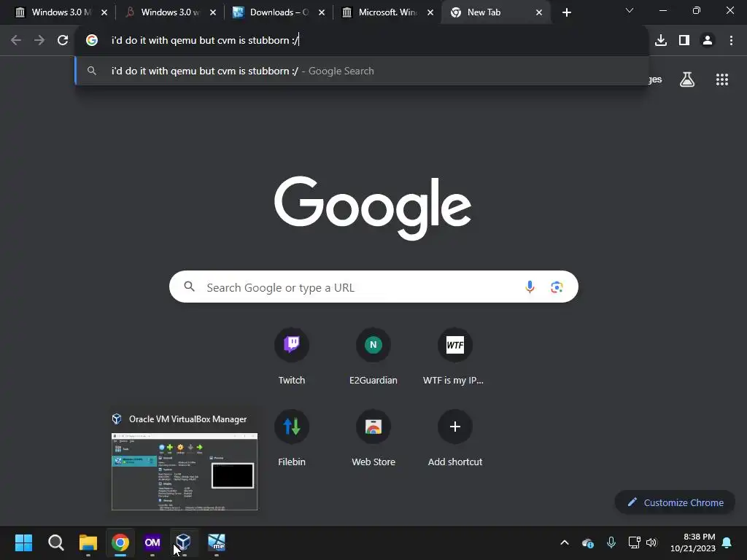Open Windows taskbar search

click(x=55, y=542)
